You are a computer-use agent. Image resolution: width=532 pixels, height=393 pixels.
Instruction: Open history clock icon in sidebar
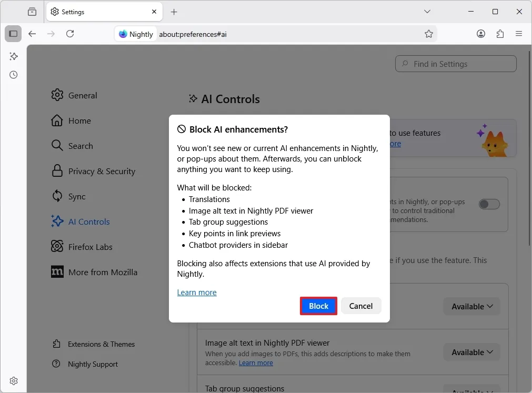[14, 75]
